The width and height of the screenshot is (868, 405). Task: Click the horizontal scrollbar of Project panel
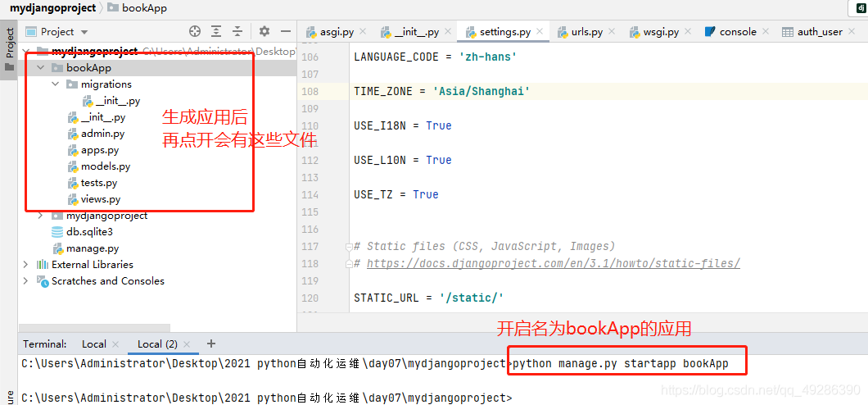(94, 328)
